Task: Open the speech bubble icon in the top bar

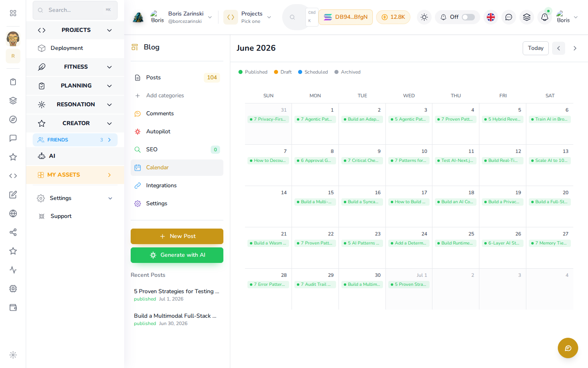Action: (x=509, y=17)
